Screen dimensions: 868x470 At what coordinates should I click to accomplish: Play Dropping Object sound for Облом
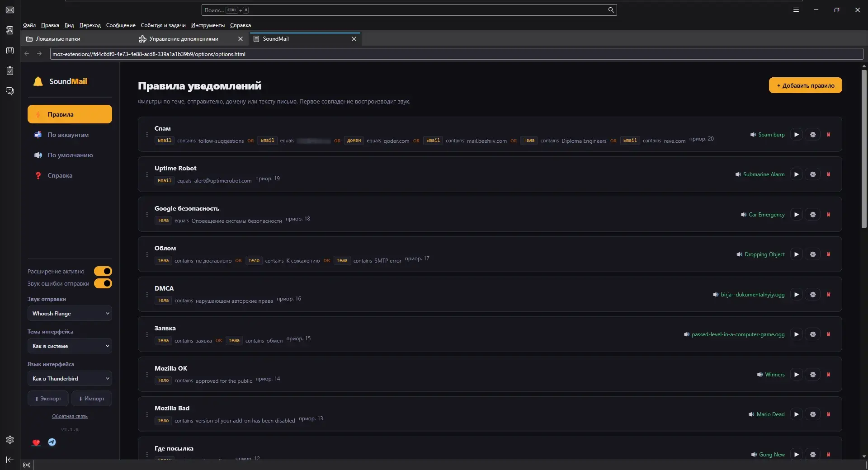[x=796, y=254]
